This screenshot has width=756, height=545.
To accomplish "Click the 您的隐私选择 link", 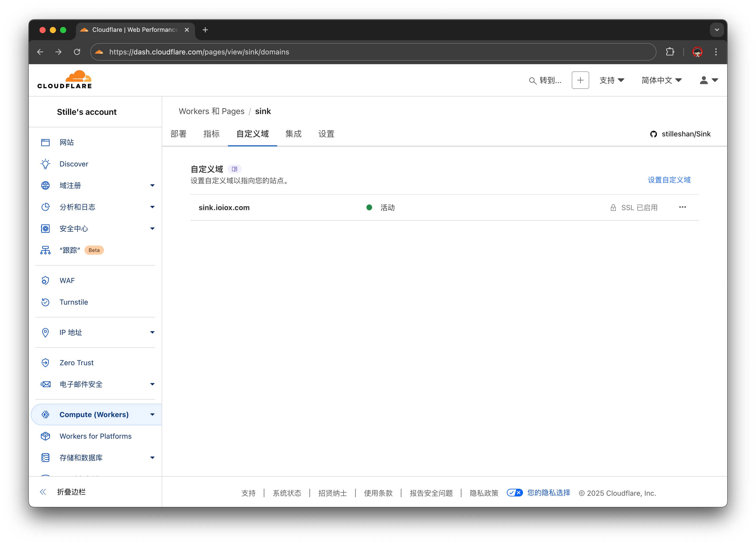I will pos(549,493).
